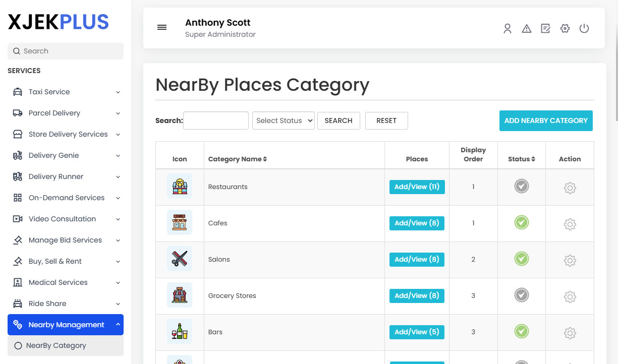Open the edit notes icon in the header
The image size is (618, 364).
pyautogui.click(x=545, y=29)
